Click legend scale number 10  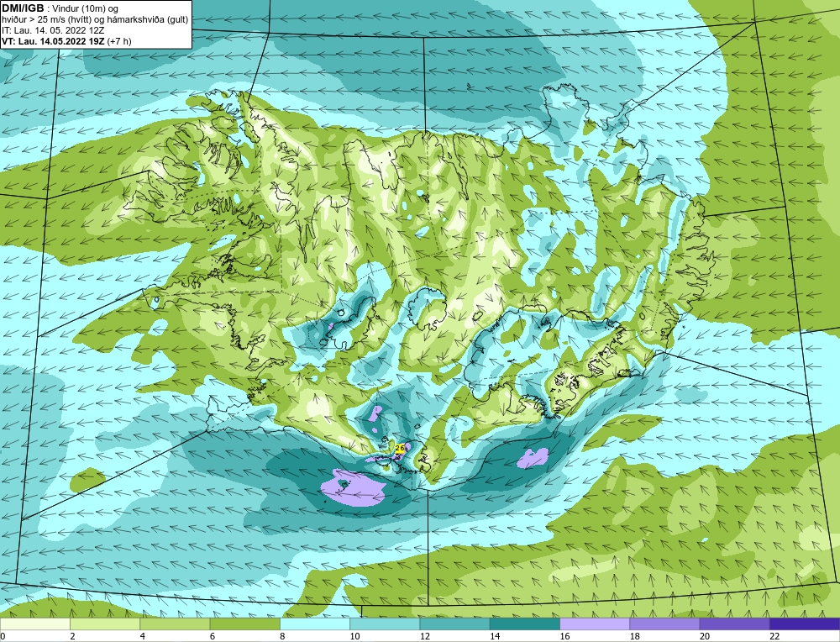coord(354,636)
